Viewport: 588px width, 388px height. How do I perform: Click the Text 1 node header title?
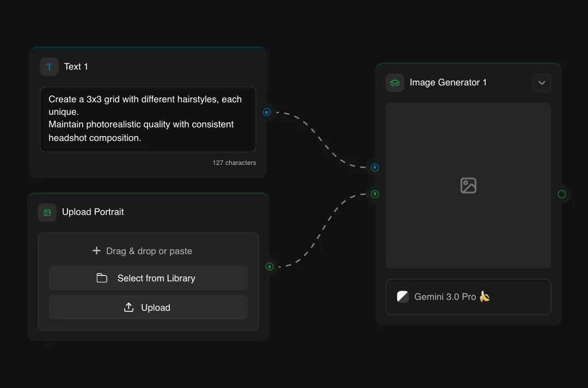click(x=76, y=66)
